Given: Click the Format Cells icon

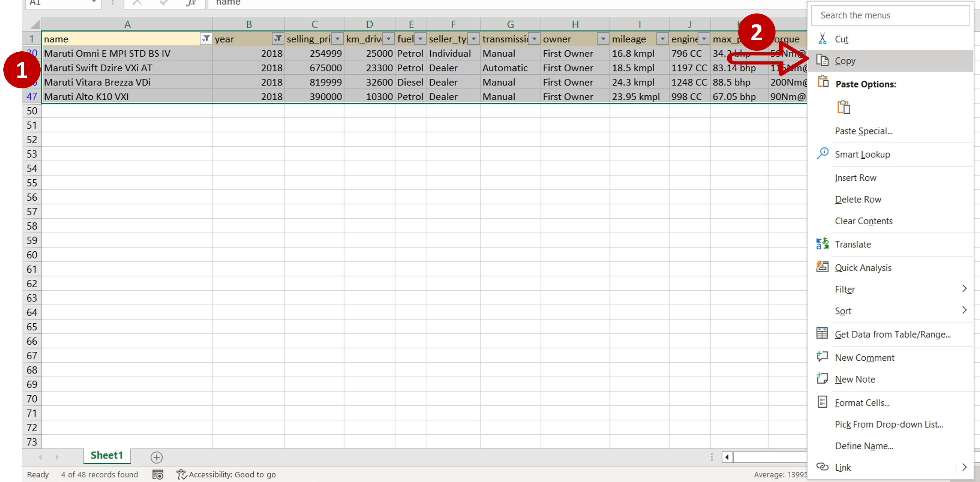Looking at the screenshot, I should pyautogui.click(x=822, y=402).
